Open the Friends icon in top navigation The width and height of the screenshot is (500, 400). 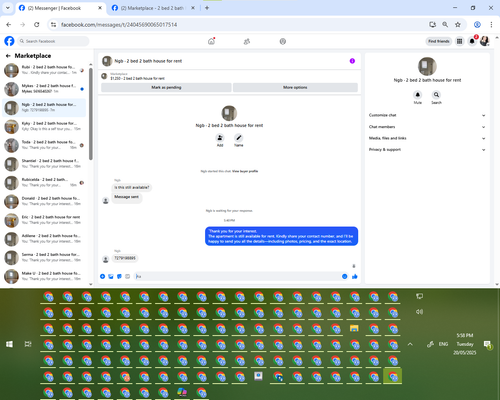tap(247, 41)
